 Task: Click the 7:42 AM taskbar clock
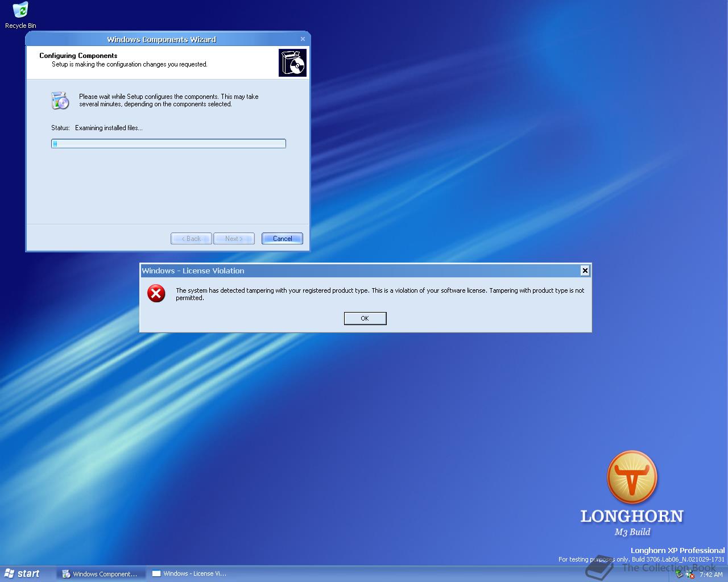click(x=711, y=575)
